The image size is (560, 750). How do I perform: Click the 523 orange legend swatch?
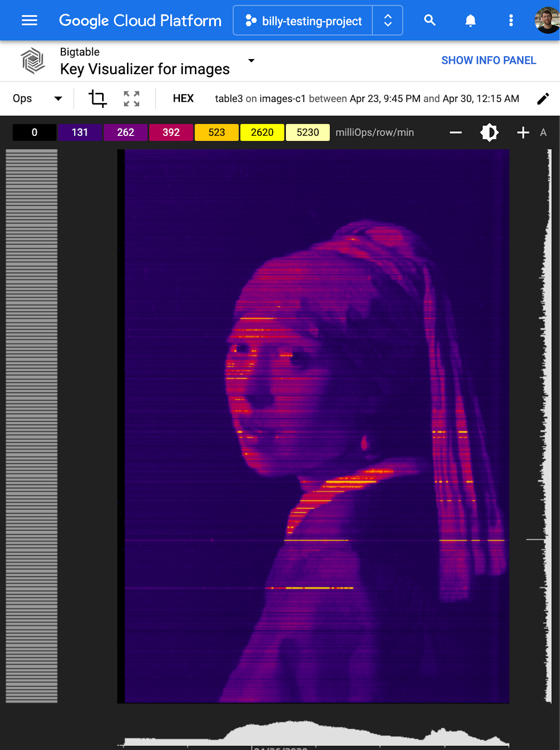pos(217,132)
